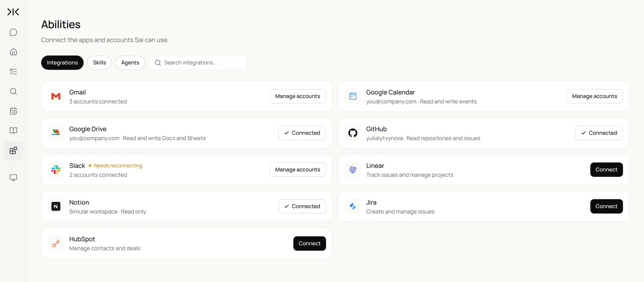Click the Jira logo icon
The width and height of the screenshot is (644, 282).
[x=353, y=206]
